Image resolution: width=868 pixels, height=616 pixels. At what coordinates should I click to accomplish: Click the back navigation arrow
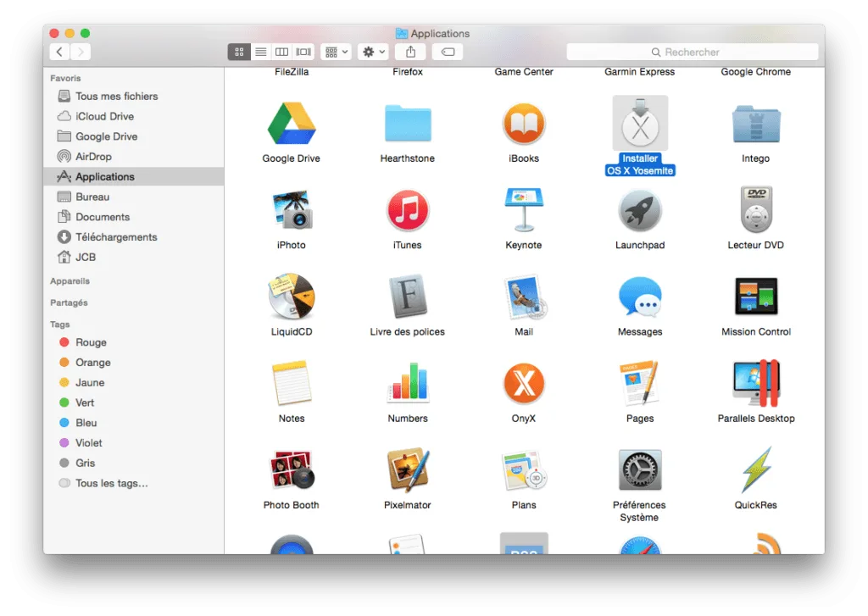58,52
